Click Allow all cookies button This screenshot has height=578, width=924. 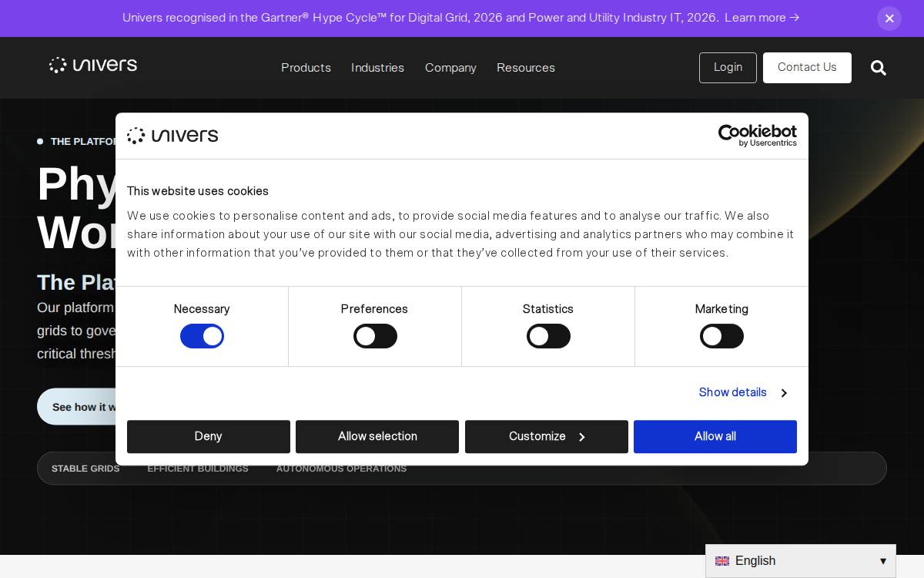click(x=715, y=436)
